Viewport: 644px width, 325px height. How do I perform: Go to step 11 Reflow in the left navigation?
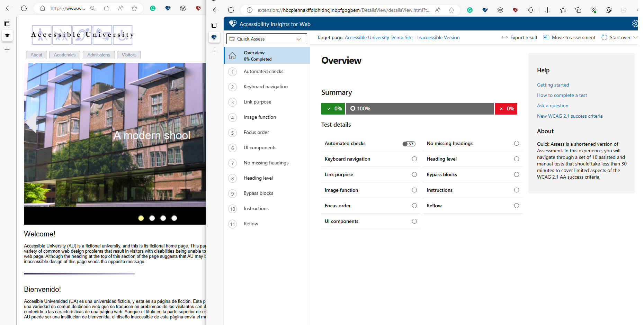click(267, 224)
